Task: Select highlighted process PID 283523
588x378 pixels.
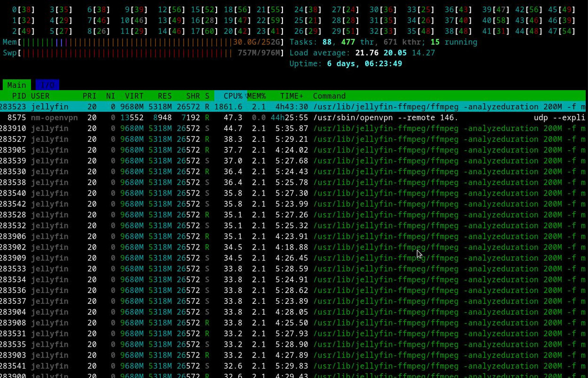Action: point(293,107)
